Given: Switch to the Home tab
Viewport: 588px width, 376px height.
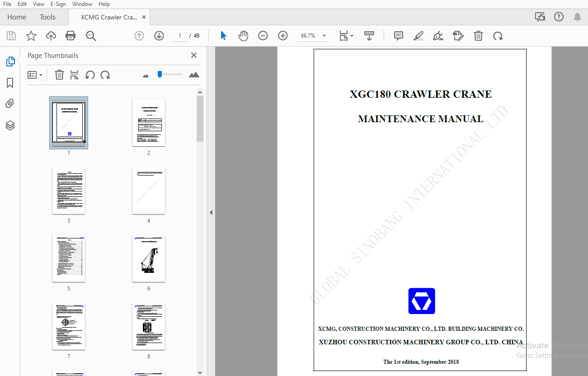Looking at the screenshot, I should pyautogui.click(x=17, y=17).
